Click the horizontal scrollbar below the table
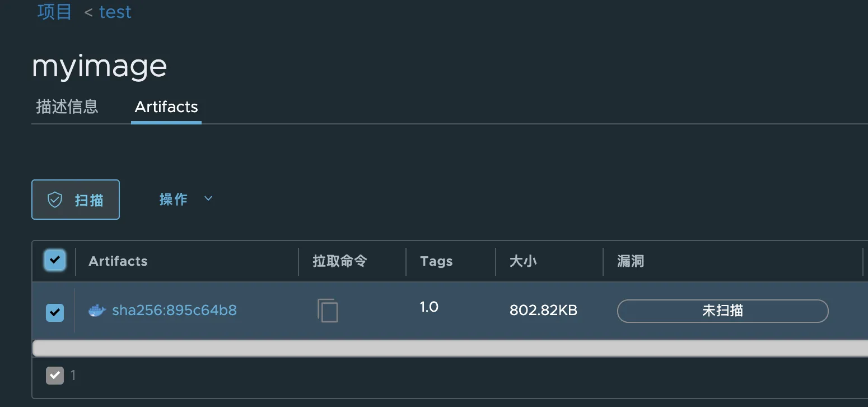Image resolution: width=868 pixels, height=407 pixels. 450,348
